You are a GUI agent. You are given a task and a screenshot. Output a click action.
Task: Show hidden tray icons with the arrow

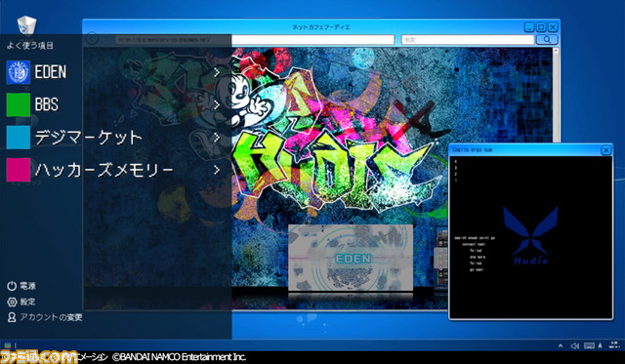click(x=561, y=345)
